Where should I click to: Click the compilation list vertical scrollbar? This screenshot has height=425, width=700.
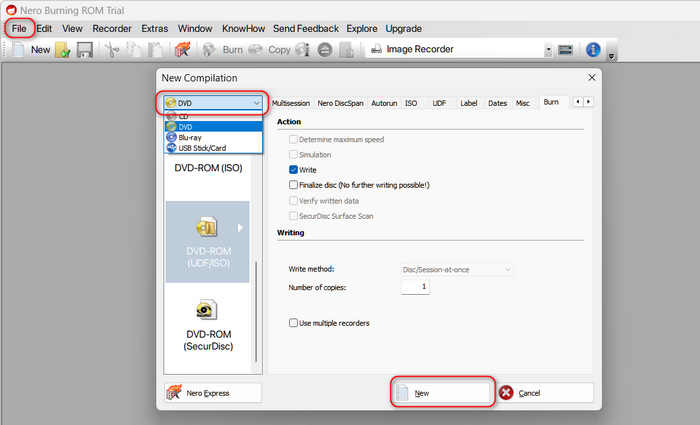pos(256,312)
